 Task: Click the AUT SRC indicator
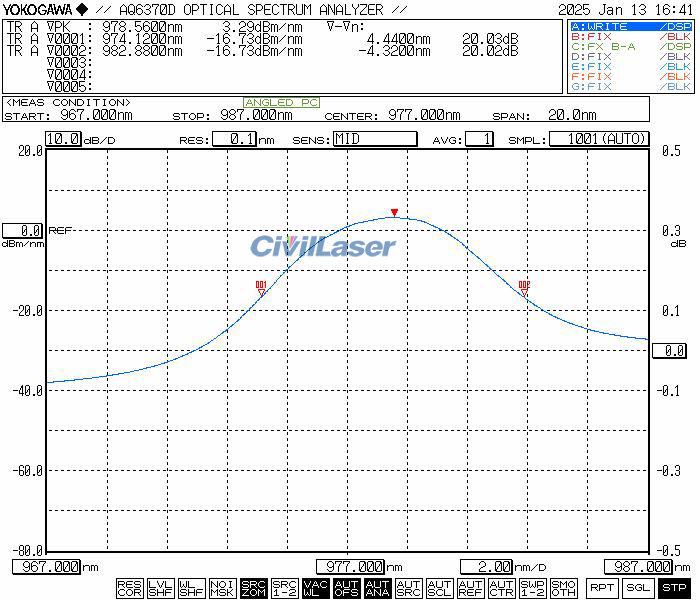click(x=408, y=588)
